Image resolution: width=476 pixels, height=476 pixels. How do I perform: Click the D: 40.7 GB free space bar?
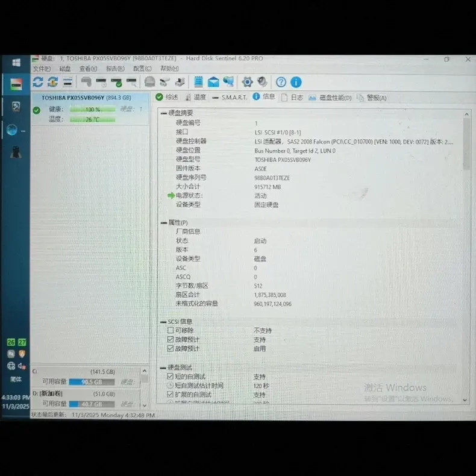92,404
